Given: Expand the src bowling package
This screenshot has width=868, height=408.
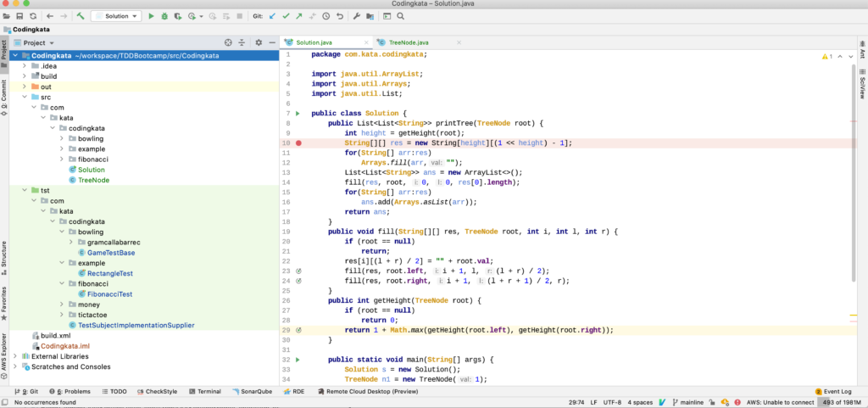Looking at the screenshot, I should pos(62,138).
